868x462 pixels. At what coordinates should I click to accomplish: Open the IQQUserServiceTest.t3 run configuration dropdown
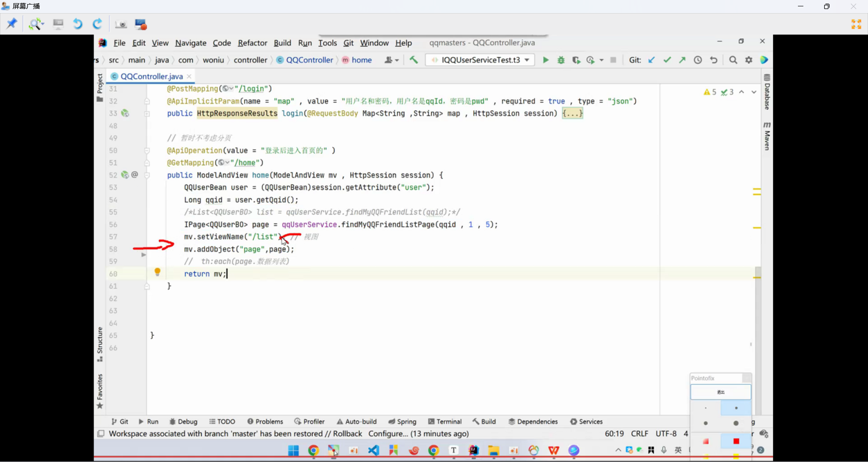(480, 60)
